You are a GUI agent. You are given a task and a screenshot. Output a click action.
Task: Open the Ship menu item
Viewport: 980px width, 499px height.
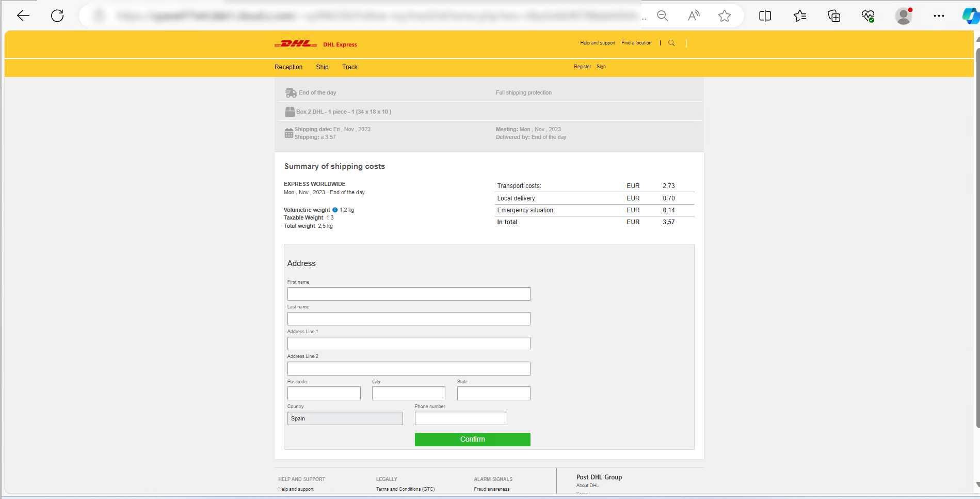(322, 67)
